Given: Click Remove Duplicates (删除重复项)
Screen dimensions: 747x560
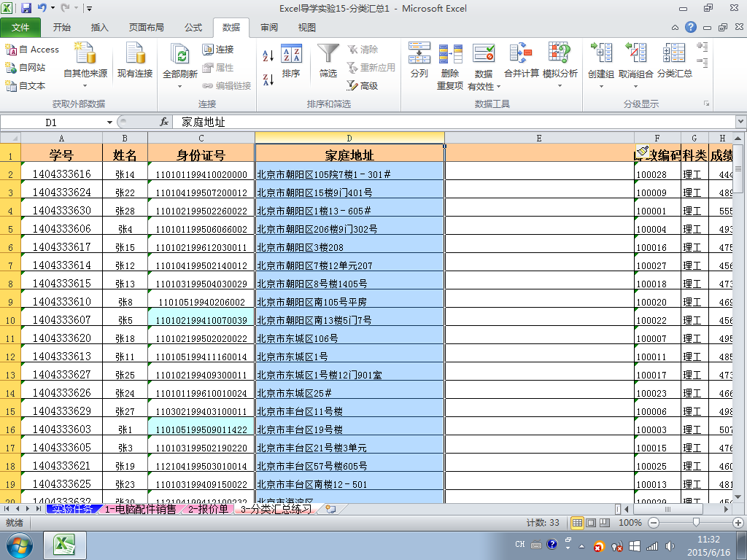Looking at the screenshot, I should (x=450, y=66).
